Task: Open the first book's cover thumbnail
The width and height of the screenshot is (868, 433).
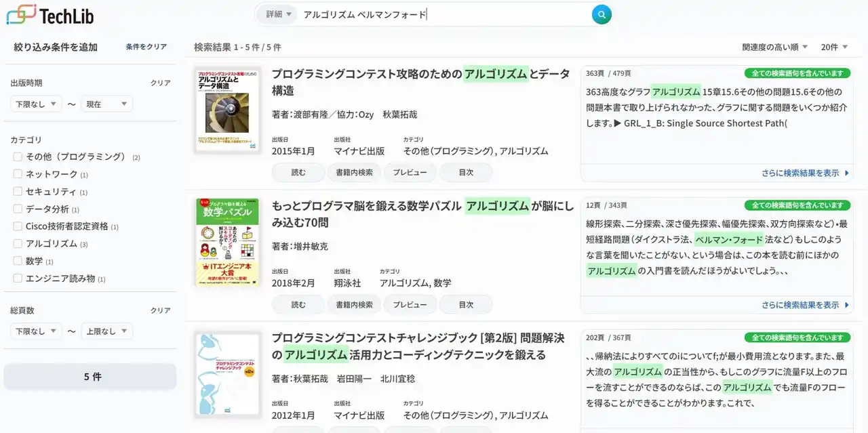Action: pyautogui.click(x=227, y=109)
